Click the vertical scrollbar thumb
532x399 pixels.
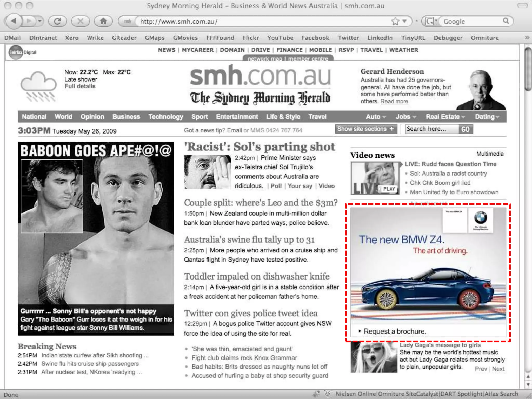528,69
